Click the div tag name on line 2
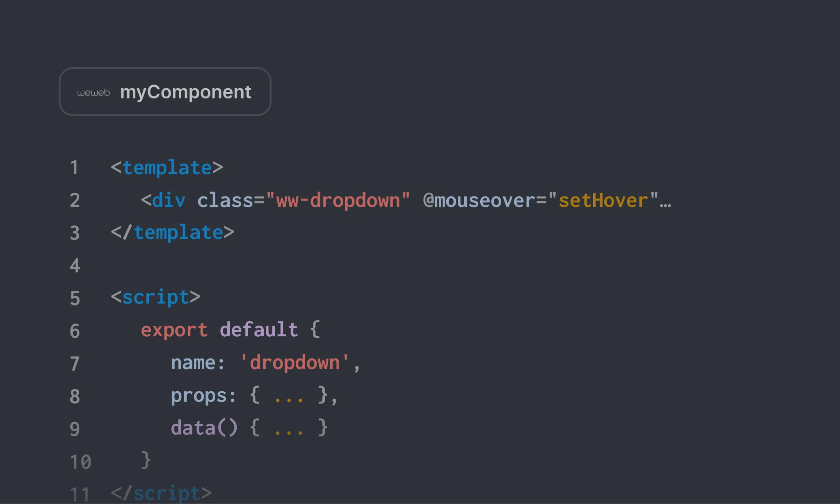 (x=169, y=201)
